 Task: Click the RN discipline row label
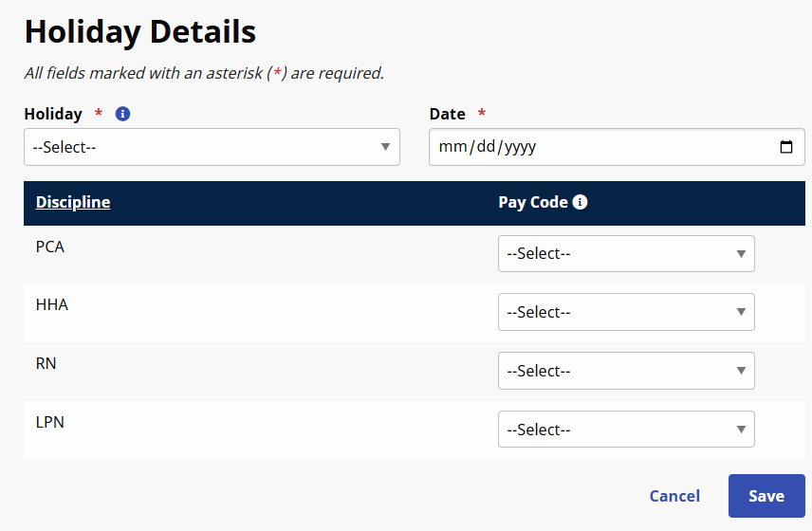[x=46, y=363]
